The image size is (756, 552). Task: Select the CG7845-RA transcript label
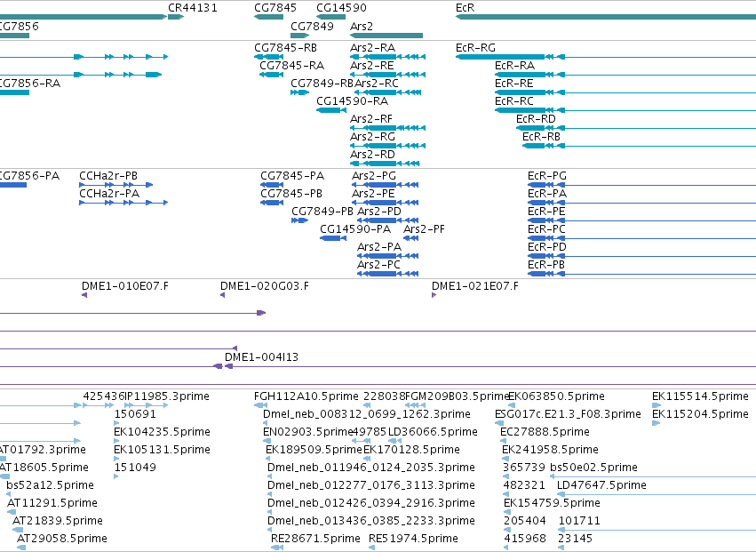click(x=291, y=66)
